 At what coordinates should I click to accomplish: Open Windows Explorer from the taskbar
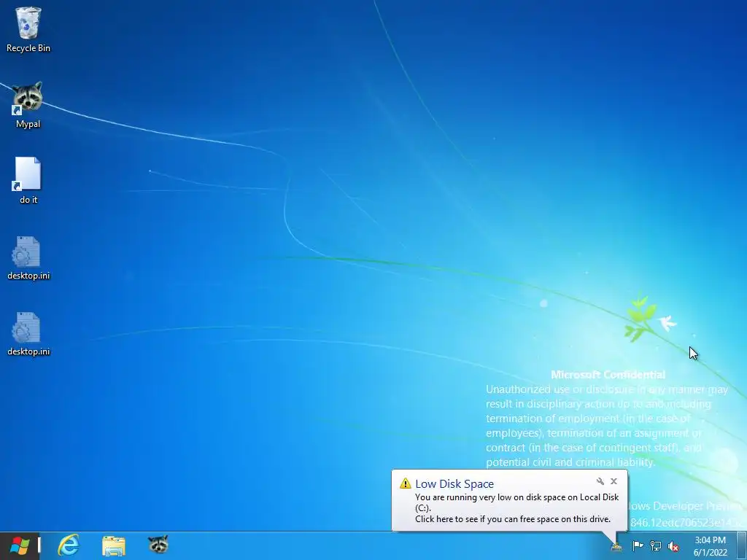[x=113, y=545]
